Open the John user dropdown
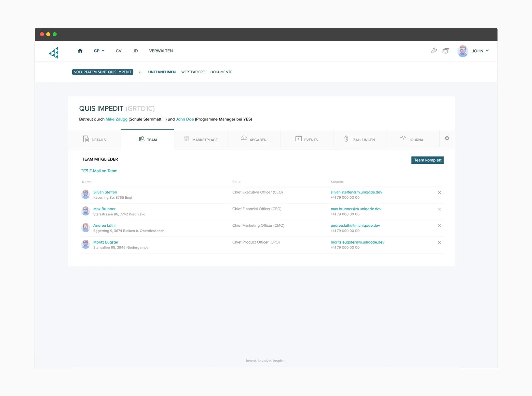532x396 pixels. click(x=480, y=51)
